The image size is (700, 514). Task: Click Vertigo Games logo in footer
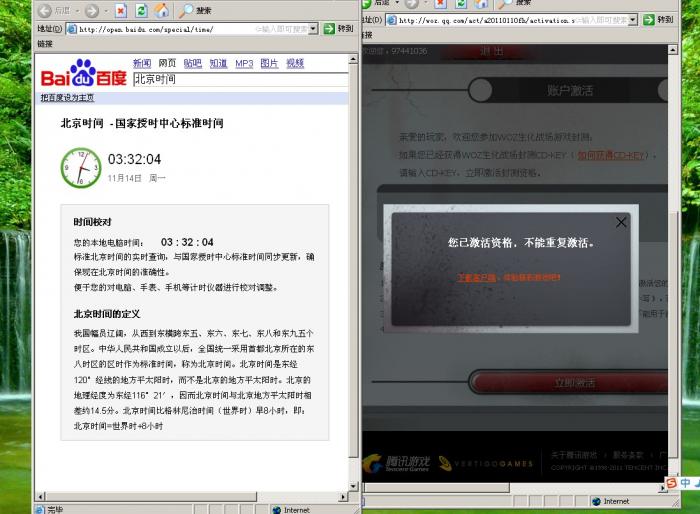(486, 464)
